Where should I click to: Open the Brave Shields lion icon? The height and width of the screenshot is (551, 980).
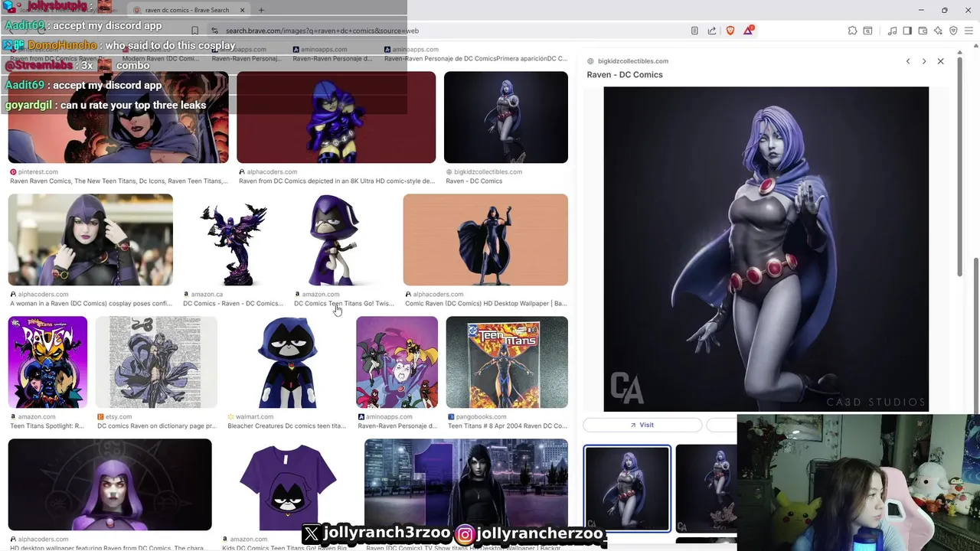730,31
